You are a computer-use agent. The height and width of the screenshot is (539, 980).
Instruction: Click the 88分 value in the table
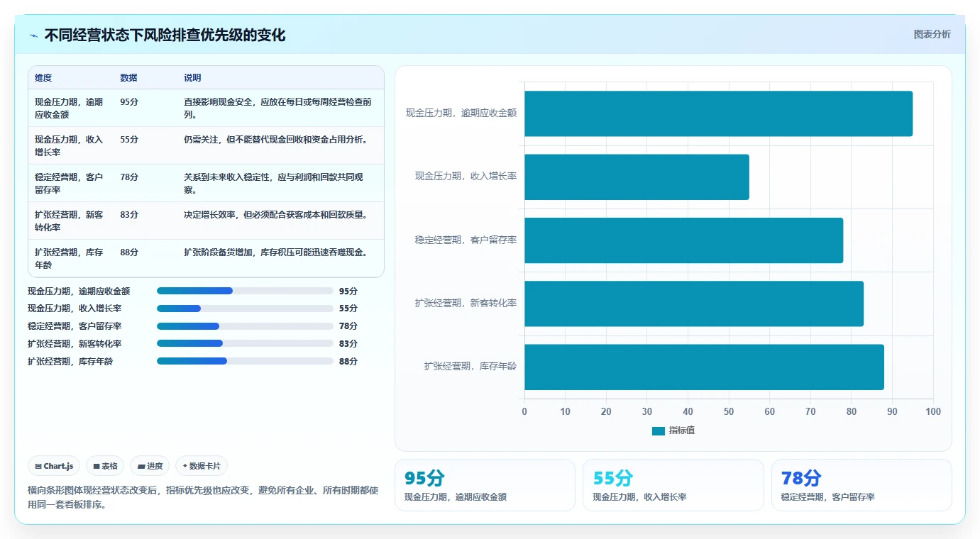click(x=129, y=252)
